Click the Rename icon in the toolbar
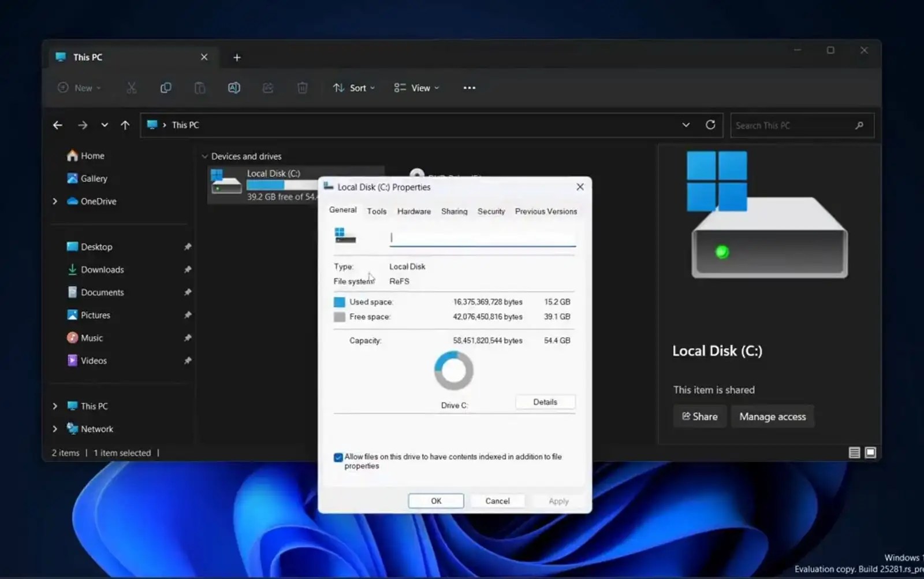 click(x=234, y=88)
